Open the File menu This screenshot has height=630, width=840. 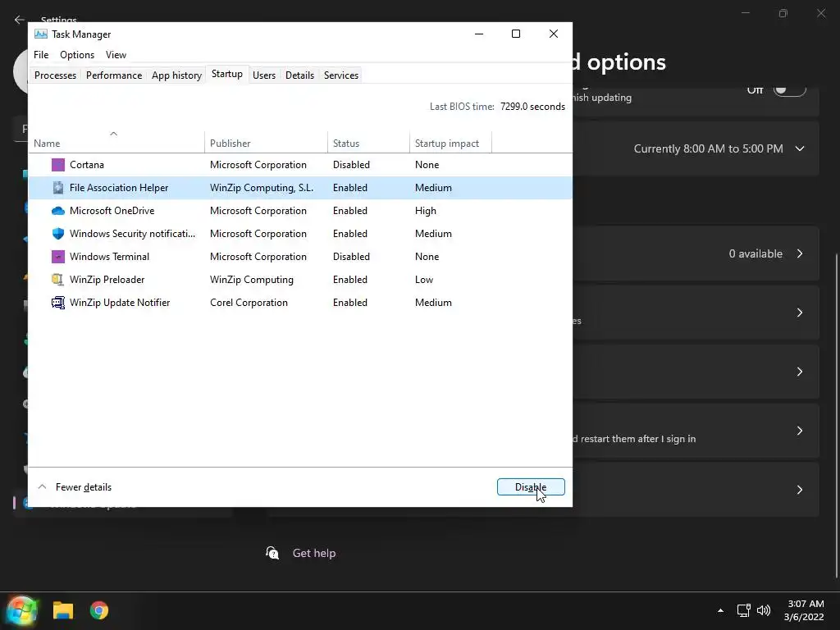click(41, 55)
